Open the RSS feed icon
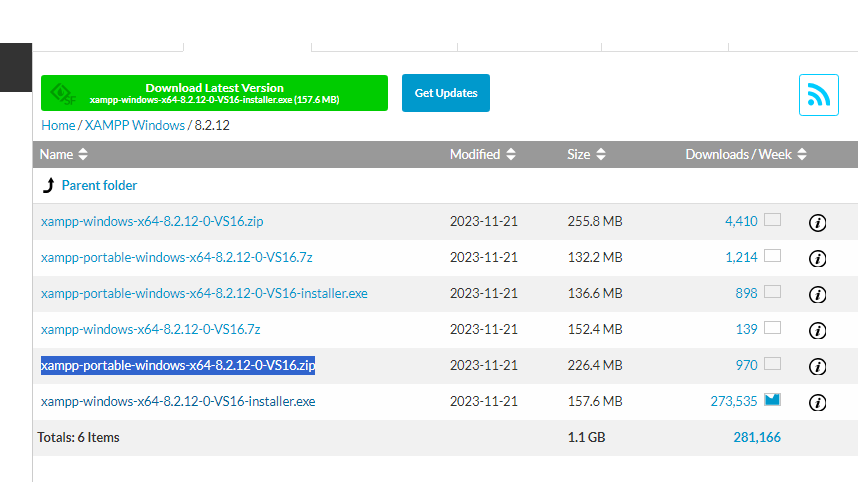 click(x=819, y=95)
